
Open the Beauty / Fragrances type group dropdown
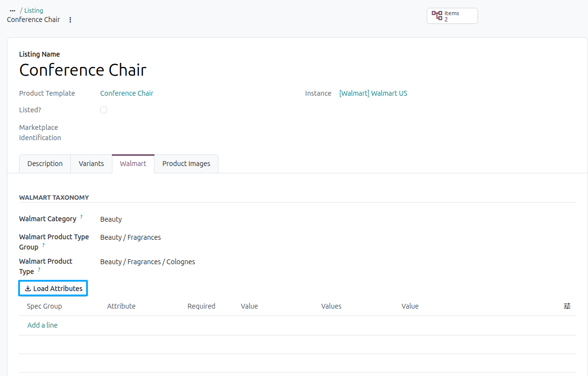[x=131, y=237]
